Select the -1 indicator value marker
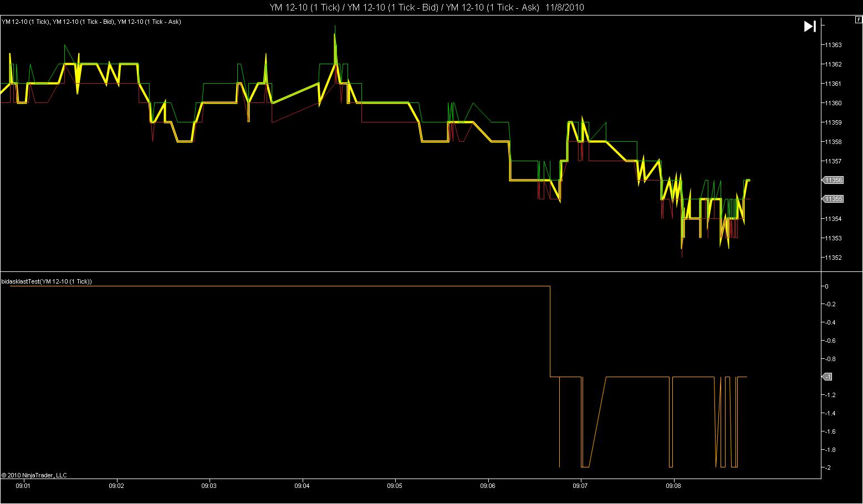Viewport: 863px width, 504px height. [828, 377]
